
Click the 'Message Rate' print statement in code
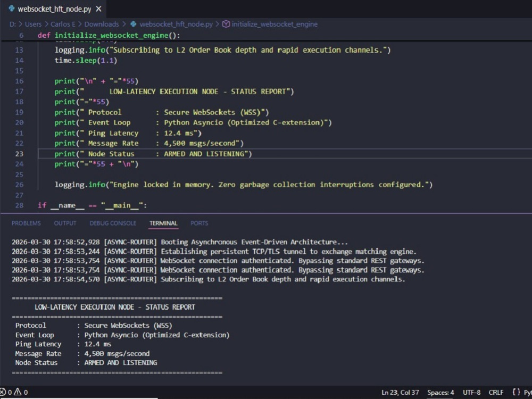[149, 143]
